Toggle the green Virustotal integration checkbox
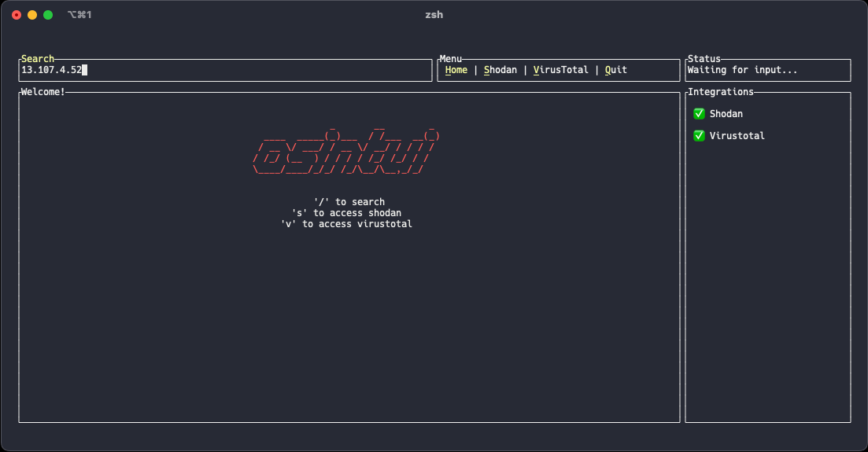Screen dimensions: 868x452 (x=699, y=136)
